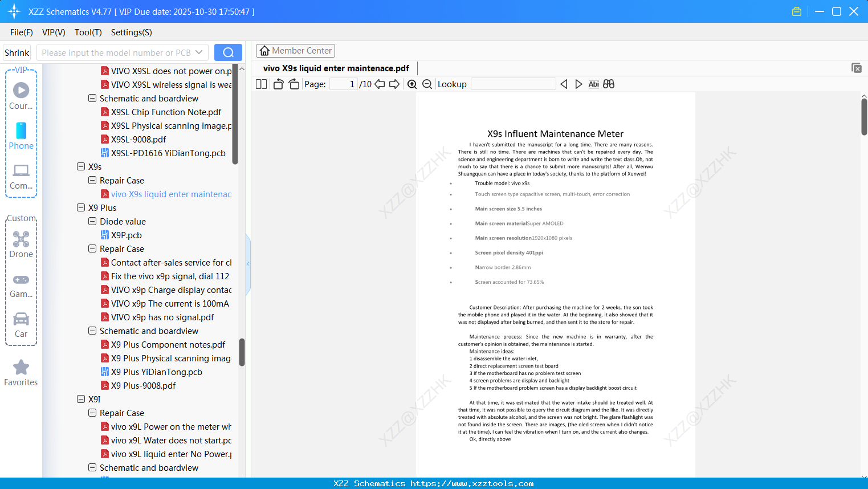This screenshot has height=489, width=868.
Task: Open X9SL-PD1616 YiDianTong.pcb file
Action: pos(163,153)
